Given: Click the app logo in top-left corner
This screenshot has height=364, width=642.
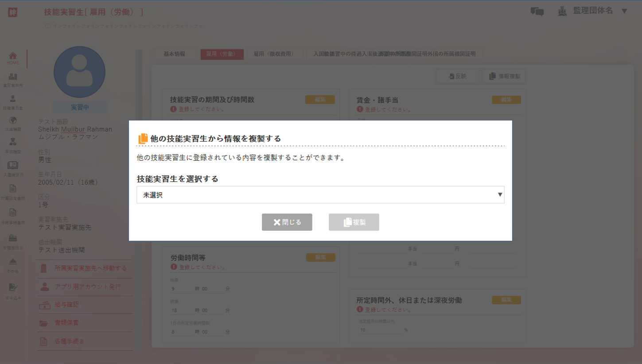Looking at the screenshot, I should pos(12,12).
